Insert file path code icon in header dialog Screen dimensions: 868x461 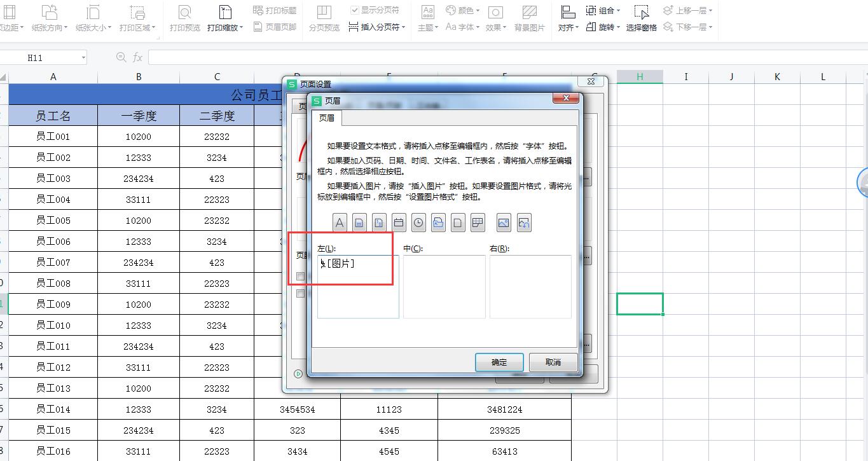click(x=438, y=223)
